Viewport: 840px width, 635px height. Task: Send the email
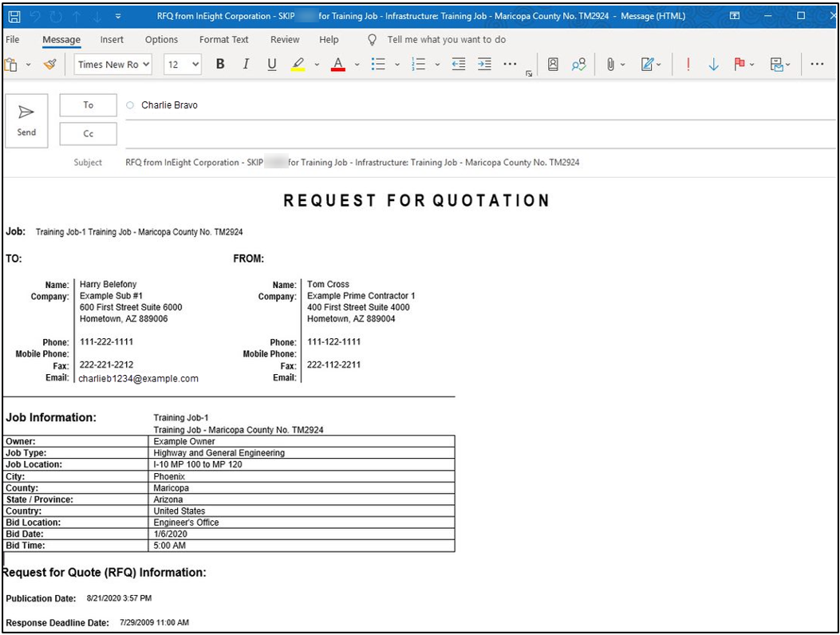[x=26, y=120]
